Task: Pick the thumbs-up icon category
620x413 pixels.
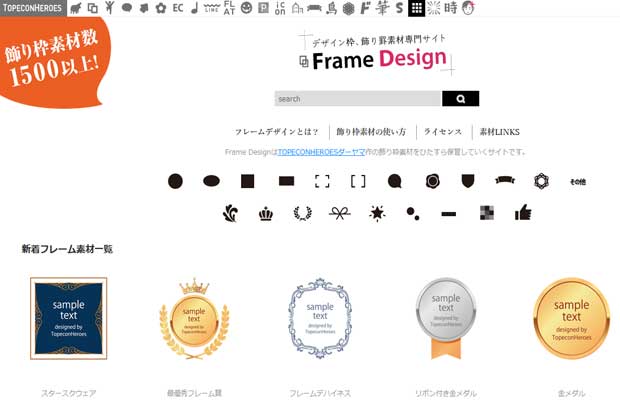Action: (x=523, y=212)
